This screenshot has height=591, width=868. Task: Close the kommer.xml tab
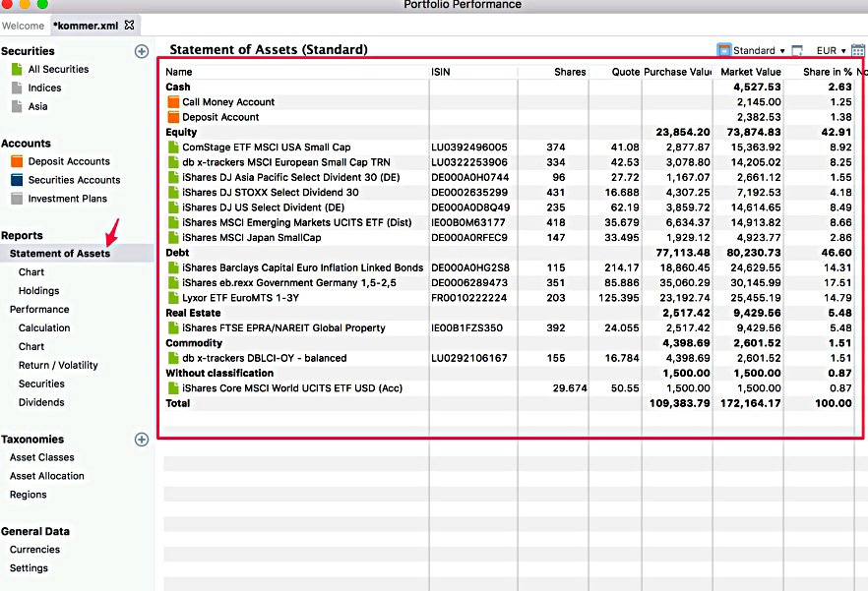(130, 25)
